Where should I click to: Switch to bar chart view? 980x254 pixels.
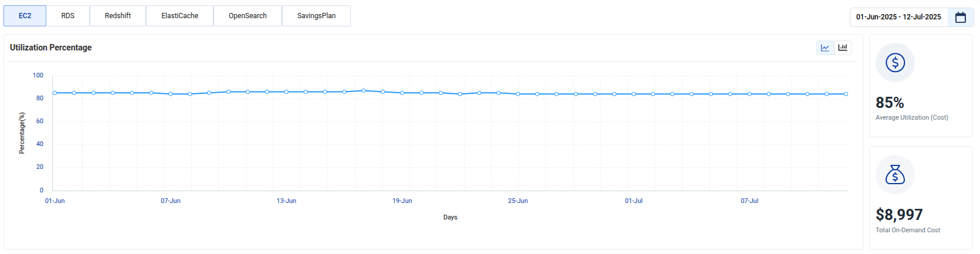pos(843,48)
